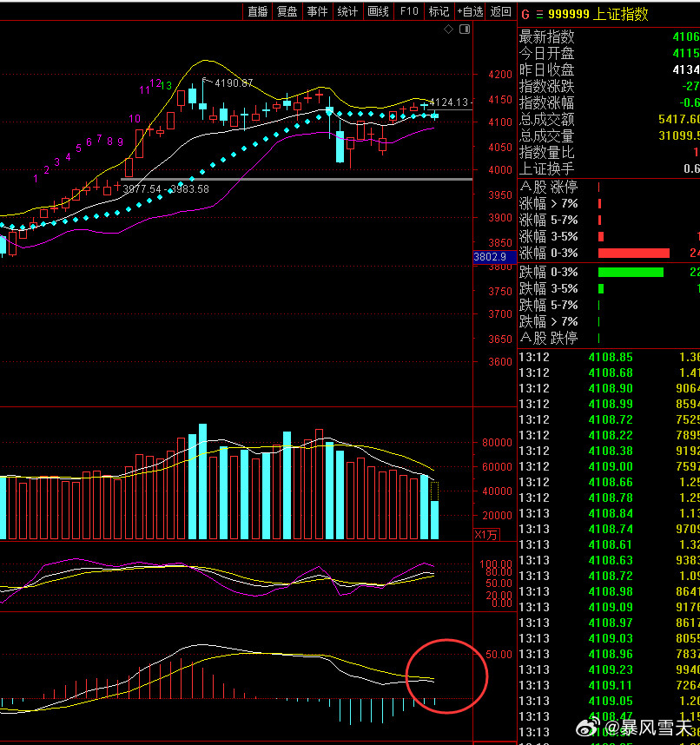
Task: Click the A股 涨停 row
Action: pyautogui.click(x=609, y=188)
